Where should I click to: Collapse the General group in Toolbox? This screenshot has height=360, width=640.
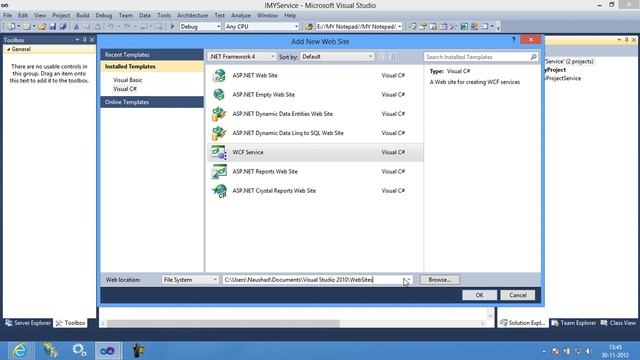coord(9,49)
